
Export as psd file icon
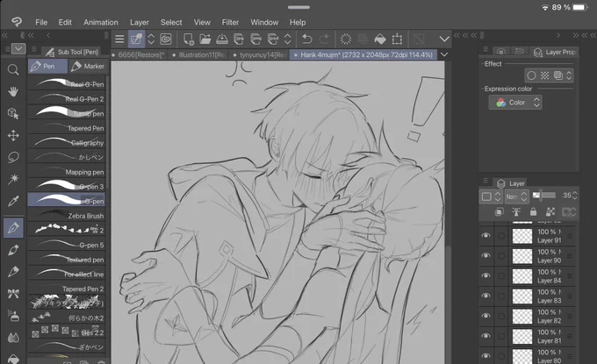(273, 39)
